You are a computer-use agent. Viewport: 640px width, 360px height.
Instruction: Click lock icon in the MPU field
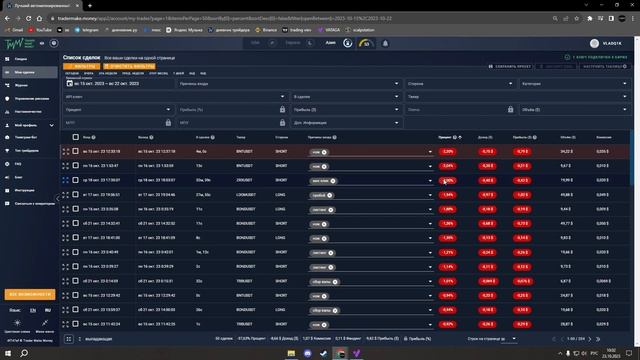282,122
